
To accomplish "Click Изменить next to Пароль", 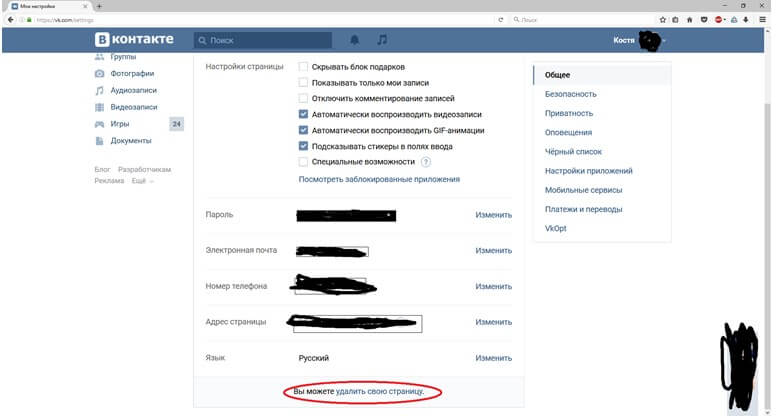I will coord(493,215).
